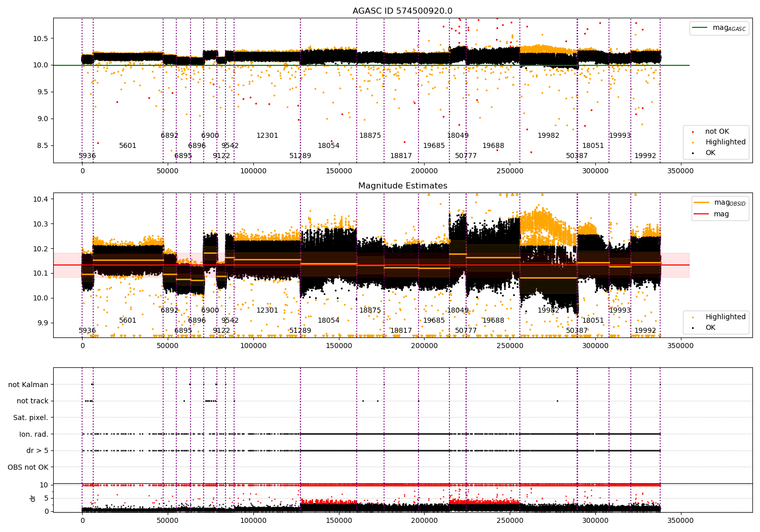Click the 'Sat. pixel.' axis label
This screenshot has height=532, width=760.
pyautogui.click(x=31, y=417)
